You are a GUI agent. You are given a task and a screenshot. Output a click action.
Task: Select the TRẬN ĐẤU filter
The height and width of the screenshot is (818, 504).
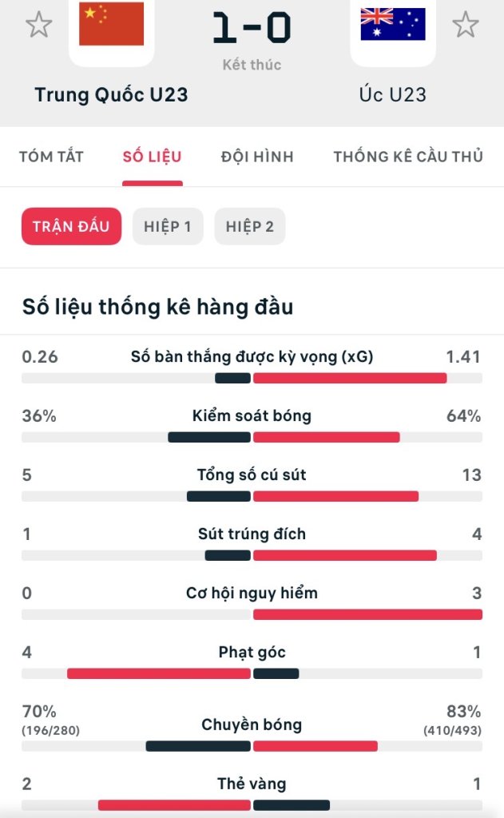[x=71, y=226]
